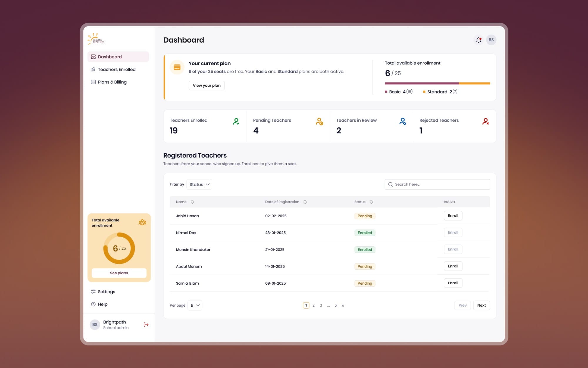Go to page 1
The image size is (588, 368).
tap(306, 305)
